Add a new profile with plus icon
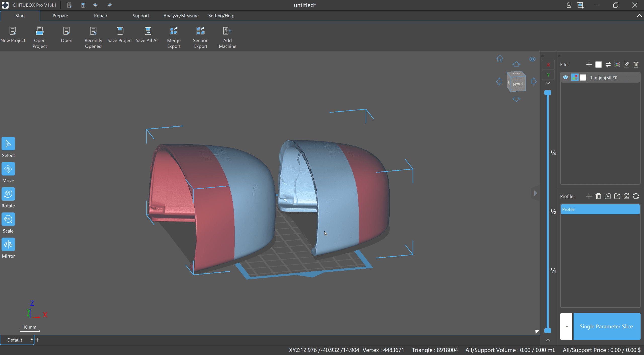The width and height of the screenshot is (644, 355). coord(589,196)
